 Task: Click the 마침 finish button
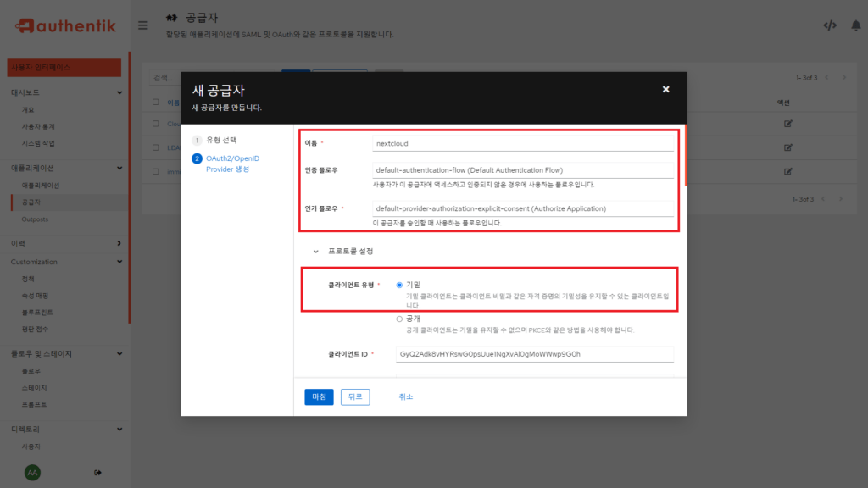click(319, 396)
